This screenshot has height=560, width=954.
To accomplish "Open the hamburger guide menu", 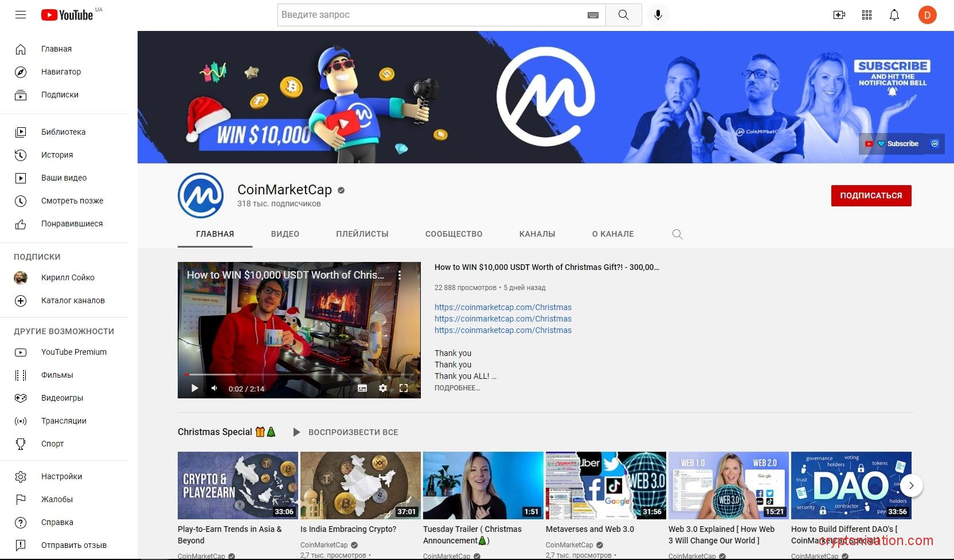I will pos(21,15).
